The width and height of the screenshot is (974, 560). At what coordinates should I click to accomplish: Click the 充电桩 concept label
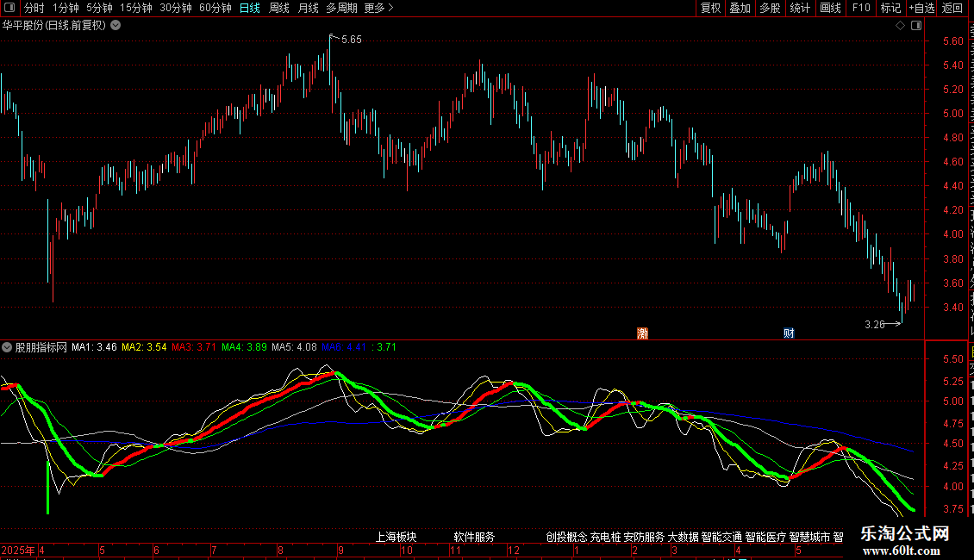pyautogui.click(x=606, y=537)
